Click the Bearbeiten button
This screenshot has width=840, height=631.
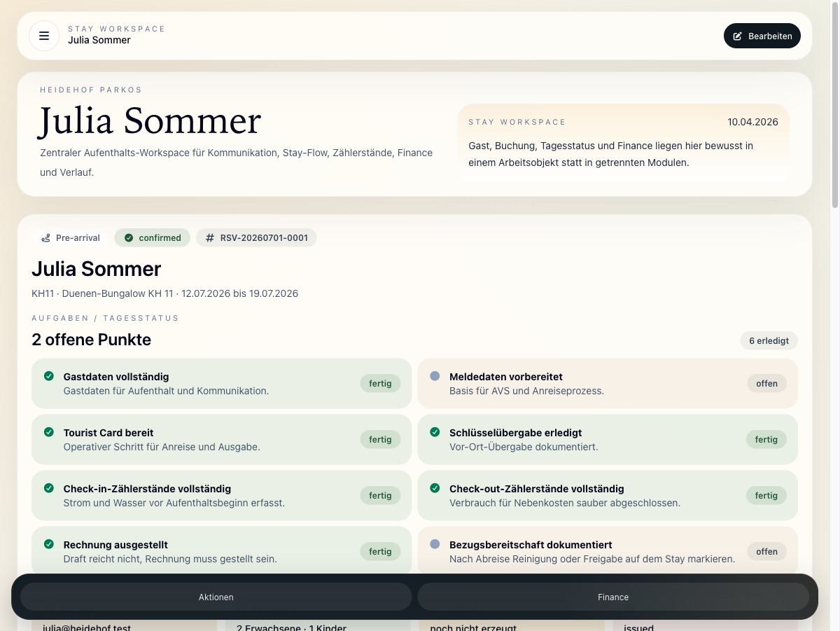[762, 36]
